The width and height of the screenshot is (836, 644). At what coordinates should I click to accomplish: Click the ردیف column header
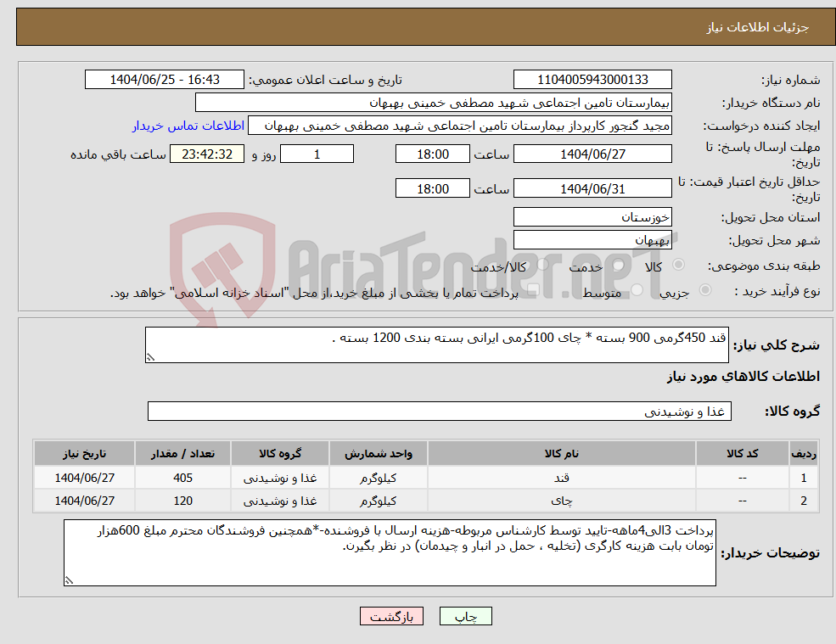tap(804, 454)
